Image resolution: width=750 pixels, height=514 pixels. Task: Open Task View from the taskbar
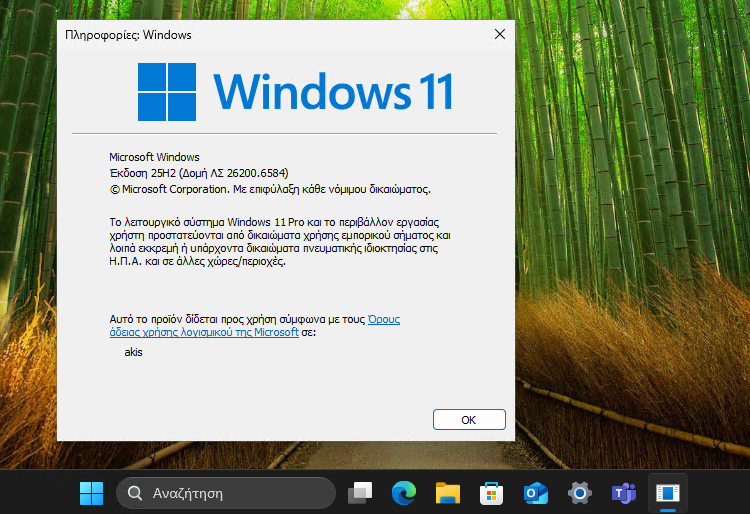tap(360, 493)
